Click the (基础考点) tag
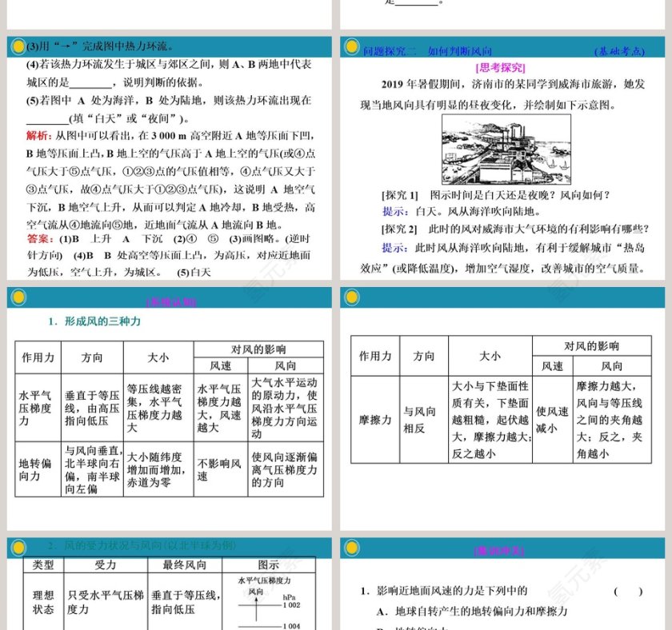Viewport: 672px width, 630px height. tap(616, 50)
